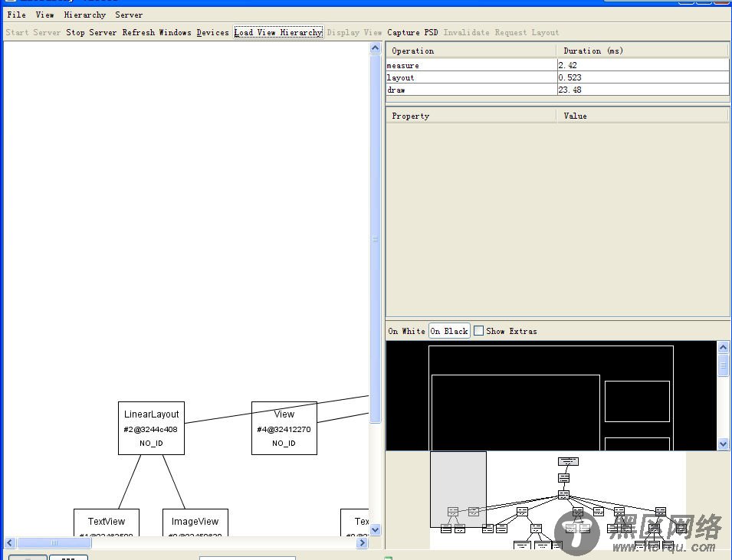The height and width of the screenshot is (560, 732).
Task: Click the Request Layout toolbar item
Action: (527, 33)
